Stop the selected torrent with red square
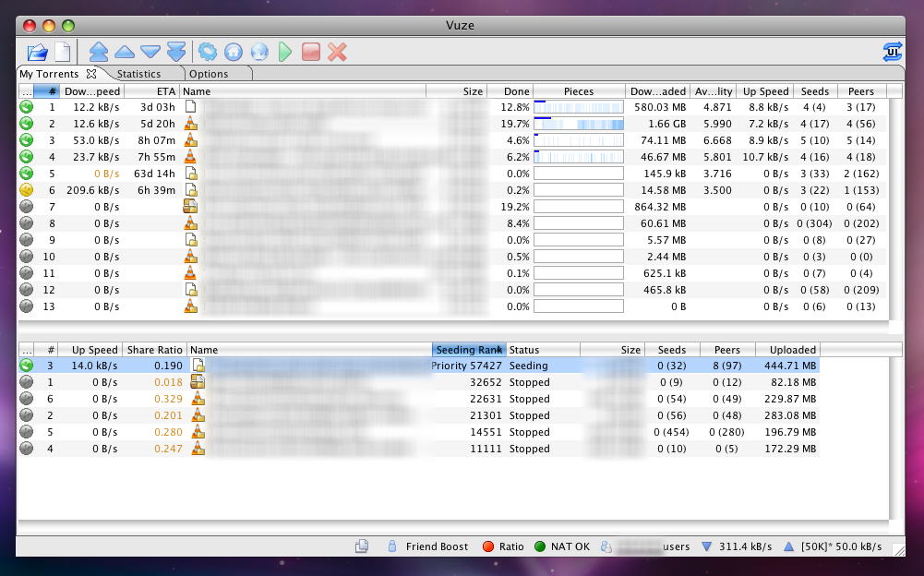Image resolution: width=924 pixels, height=576 pixels. pos(312,53)
